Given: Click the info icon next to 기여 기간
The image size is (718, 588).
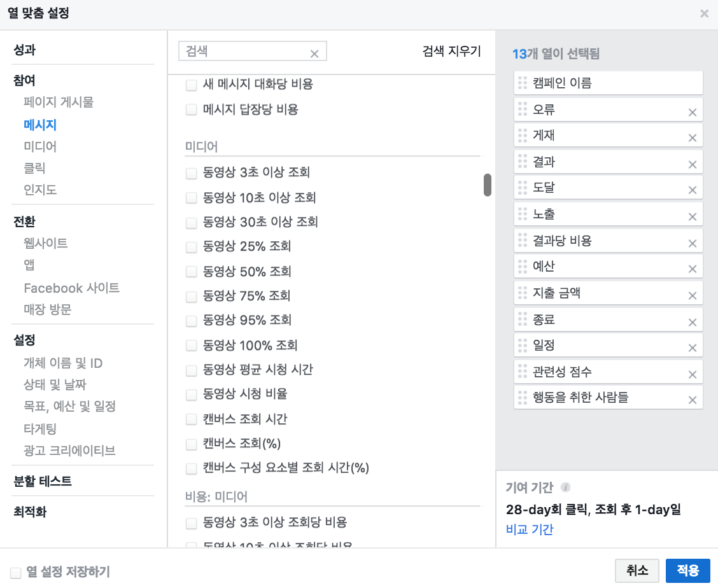Looking at the screenshot, I should click(x=566, y=487).
